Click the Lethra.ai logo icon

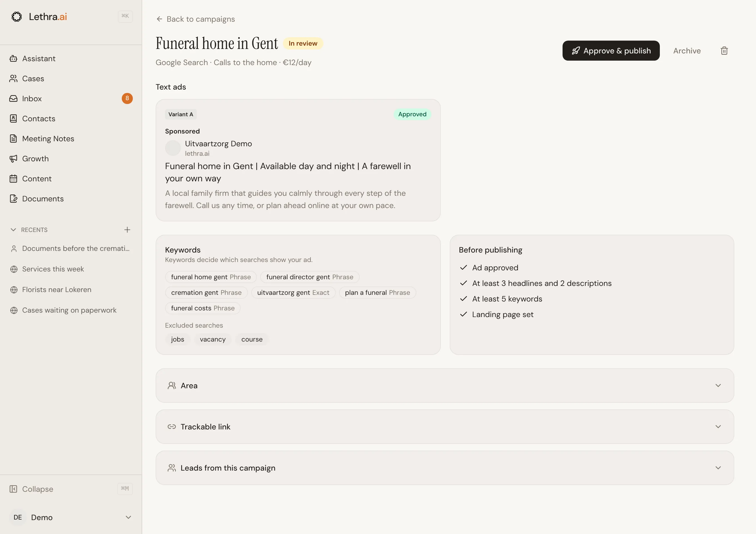(x=16, y=16)
